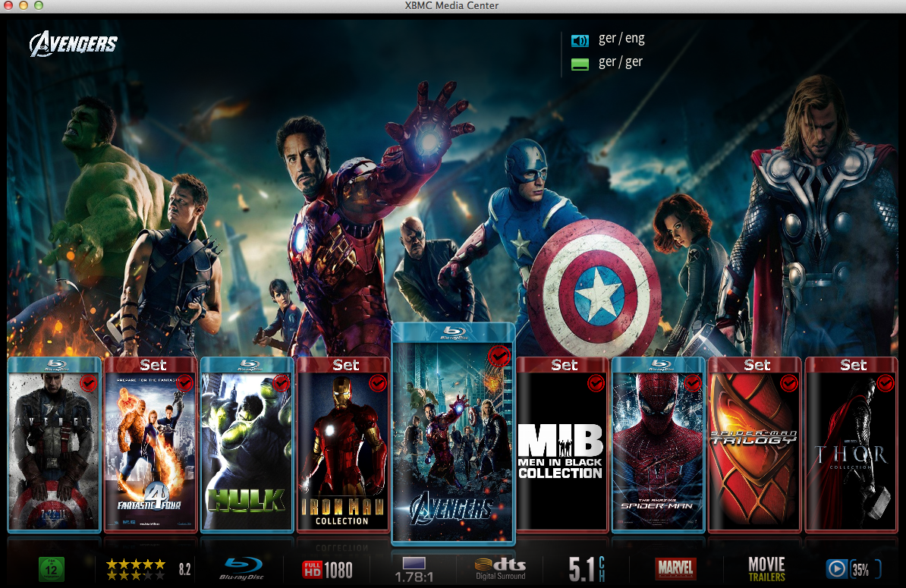Screen dimensions: 906x588
Task: Open the Iron Man Collection set
Action: 343,445
